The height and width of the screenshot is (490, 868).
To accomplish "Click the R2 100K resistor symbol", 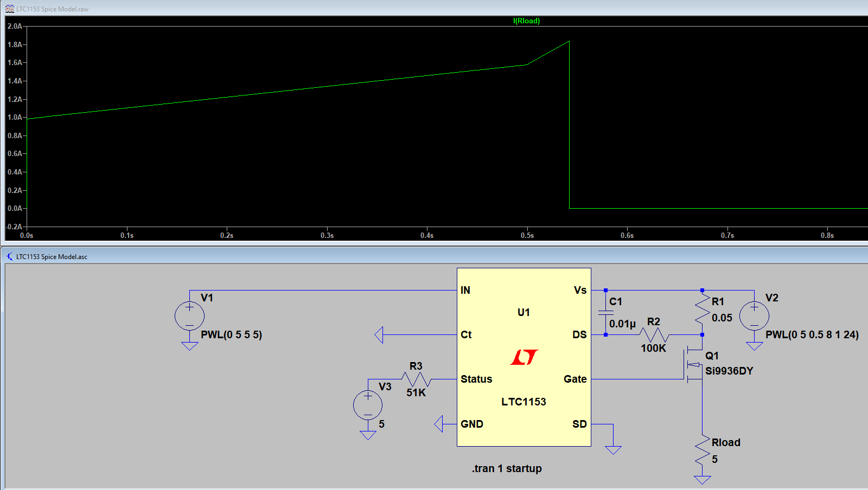I will (x=654, y=335).
